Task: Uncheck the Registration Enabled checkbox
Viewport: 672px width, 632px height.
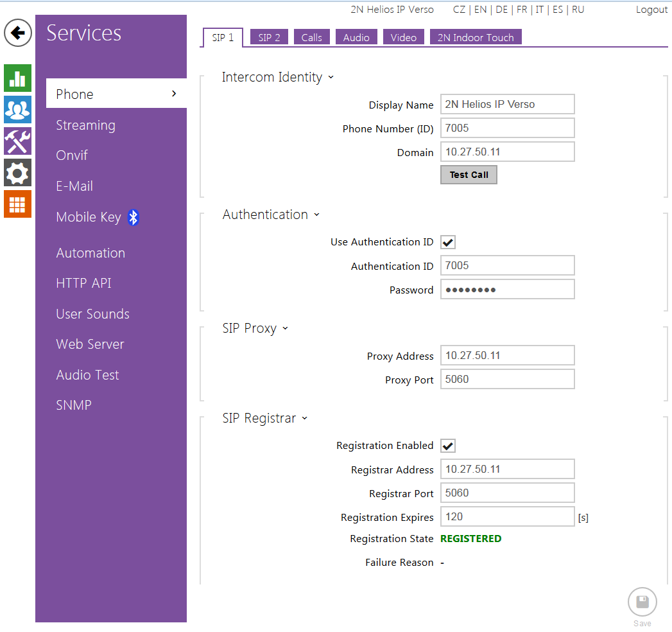Action: (448, 446)
